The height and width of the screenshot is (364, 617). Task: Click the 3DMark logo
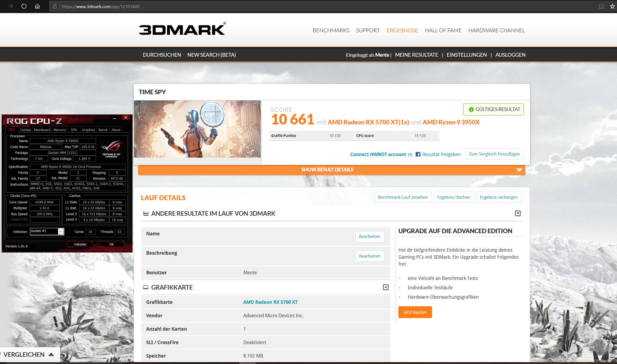point(182,29)
